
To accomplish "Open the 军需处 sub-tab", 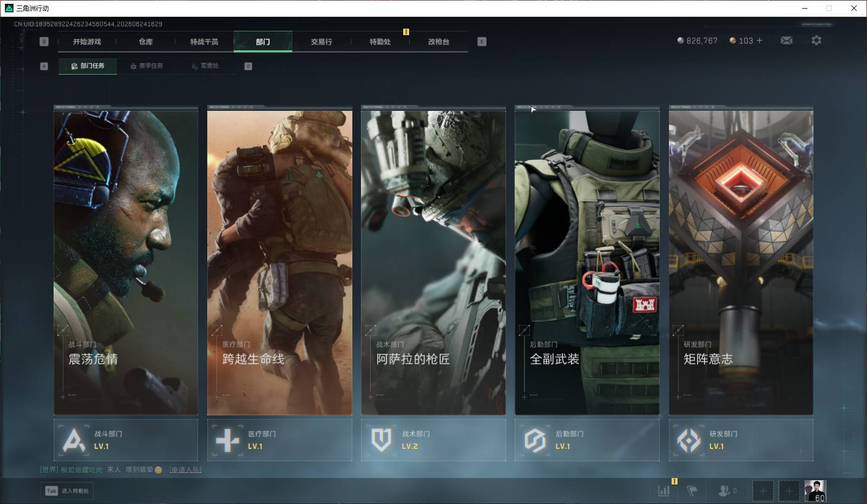I will (x=205, y=66).
